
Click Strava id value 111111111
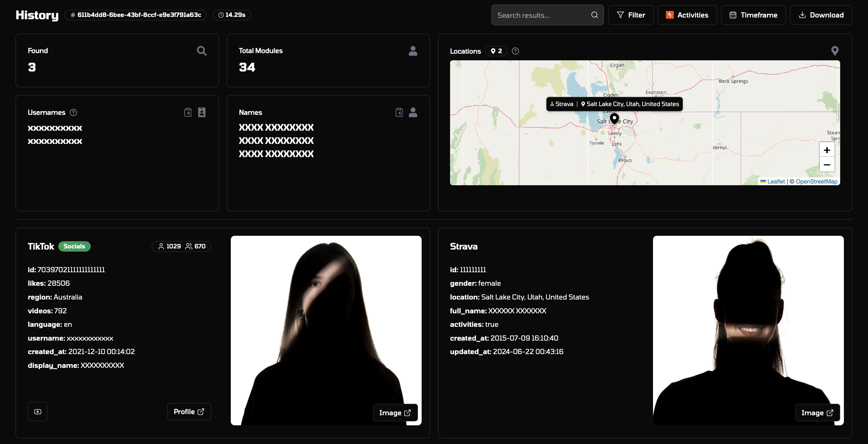point(473,270)
